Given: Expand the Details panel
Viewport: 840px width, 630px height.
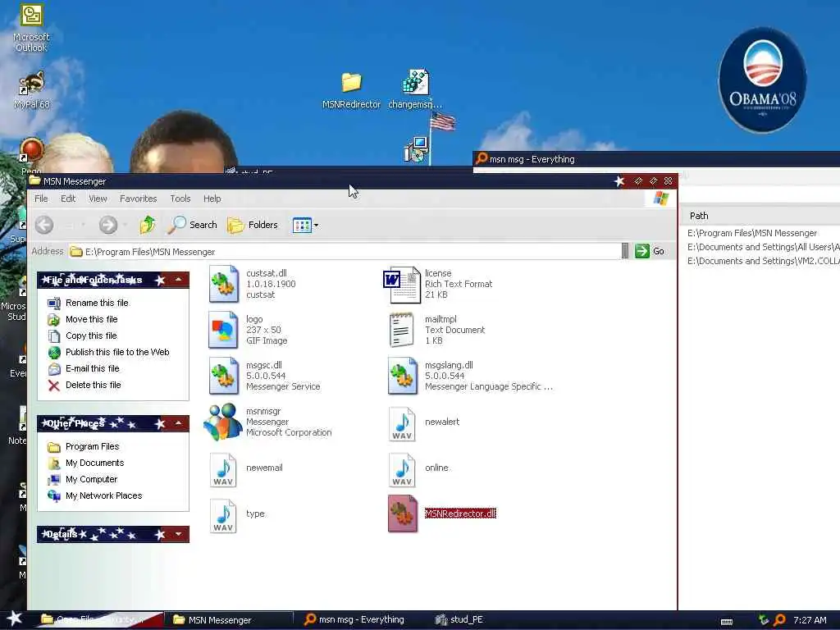Looking at the screenshot, I should click(x=178, y=534).
